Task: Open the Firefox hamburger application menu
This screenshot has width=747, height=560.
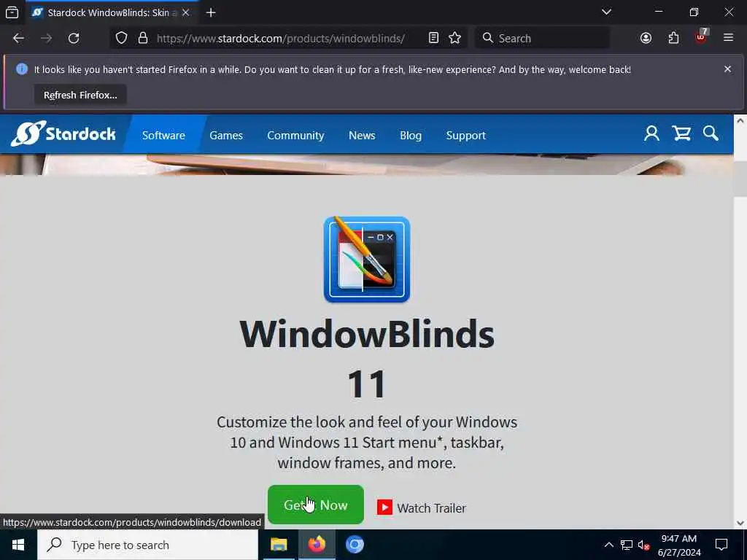Action: [729, 38]
